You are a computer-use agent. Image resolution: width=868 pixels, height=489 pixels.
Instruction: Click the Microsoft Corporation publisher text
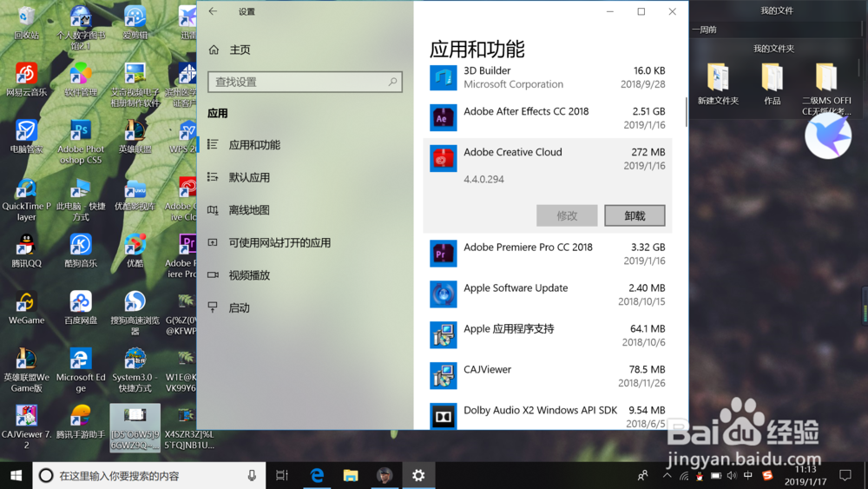point(513,84)
